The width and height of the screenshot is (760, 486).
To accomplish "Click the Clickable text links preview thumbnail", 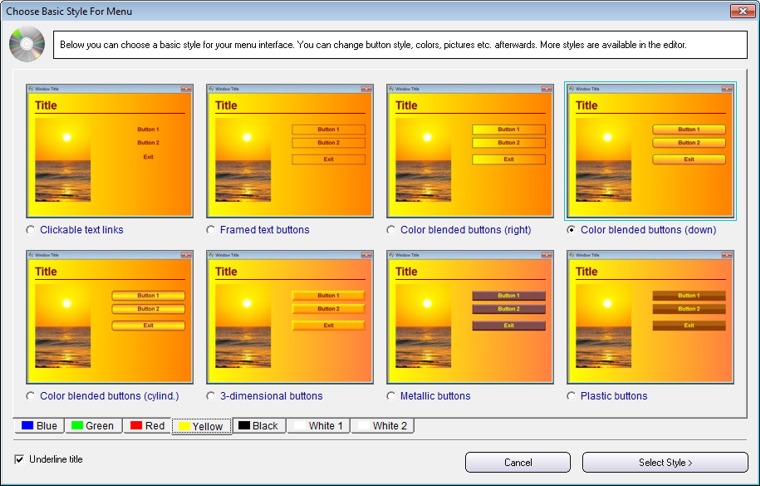I will [110, 151].
